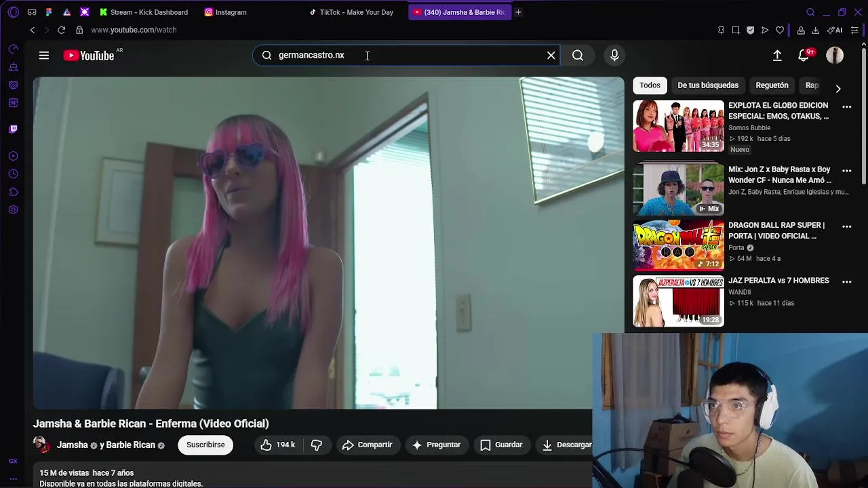
Task: Select the Jamsha & Barbie Rican YouTube tab
Action: [459, 12]
